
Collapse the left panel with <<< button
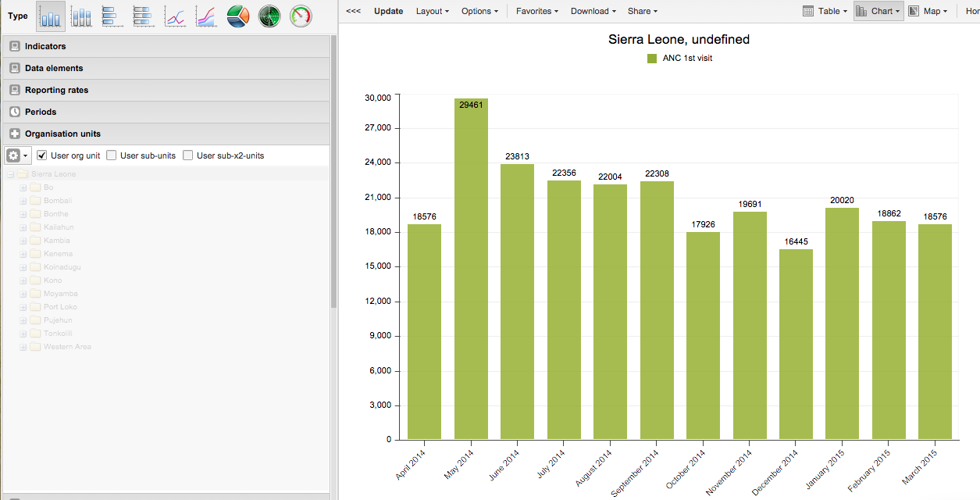[353, 11]
